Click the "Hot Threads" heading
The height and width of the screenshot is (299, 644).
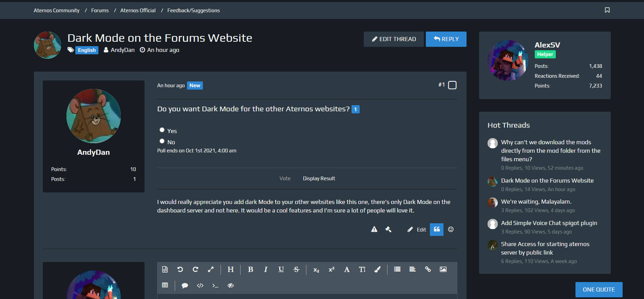coord(509,125)
